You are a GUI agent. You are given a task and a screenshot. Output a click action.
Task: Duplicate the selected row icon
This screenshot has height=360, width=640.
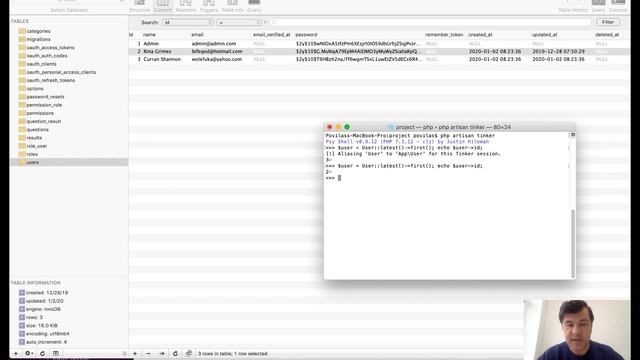point(162,353)
